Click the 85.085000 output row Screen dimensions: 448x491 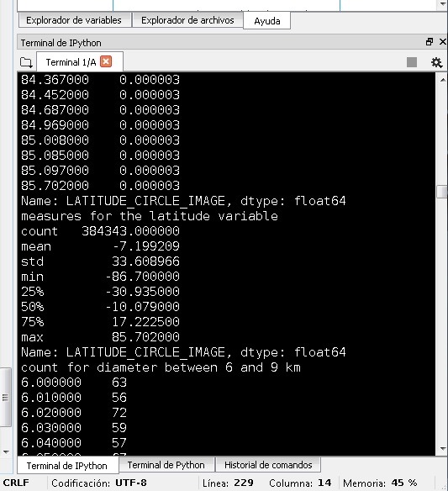[100, 155]
